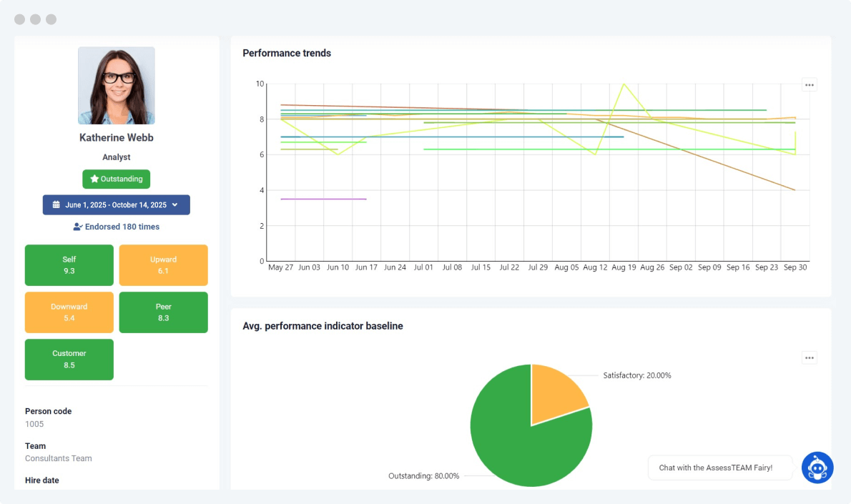The height and width of the screenshot is (504, 851).
Task: Open the AssessTEAM Fairy chat bot
Action: [817, 467]
